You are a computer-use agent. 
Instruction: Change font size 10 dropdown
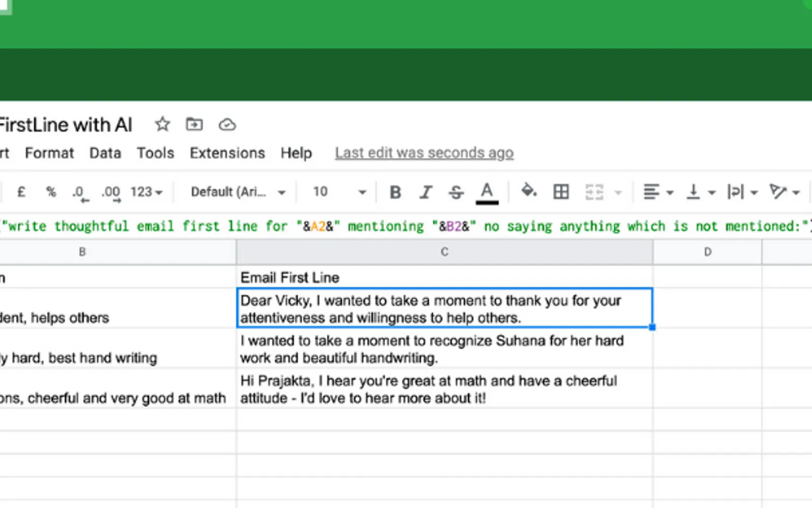click(339, 192)
